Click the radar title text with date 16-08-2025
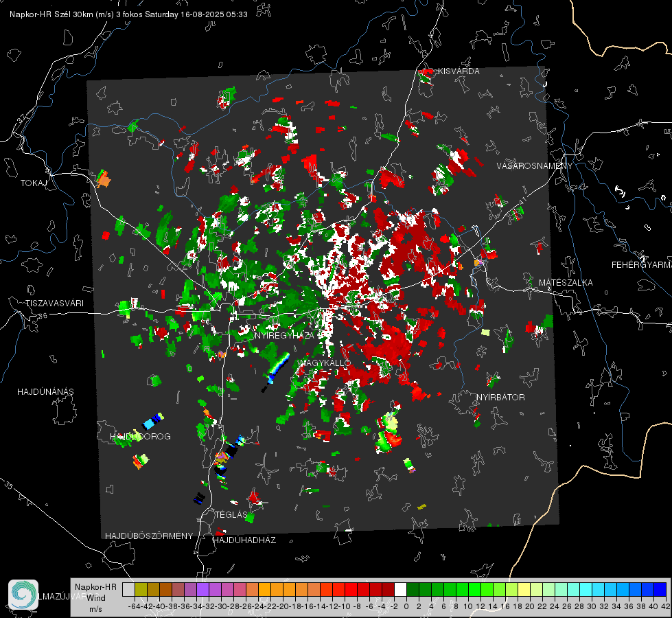This screenshot has height=618, width=672. (128, 14)
